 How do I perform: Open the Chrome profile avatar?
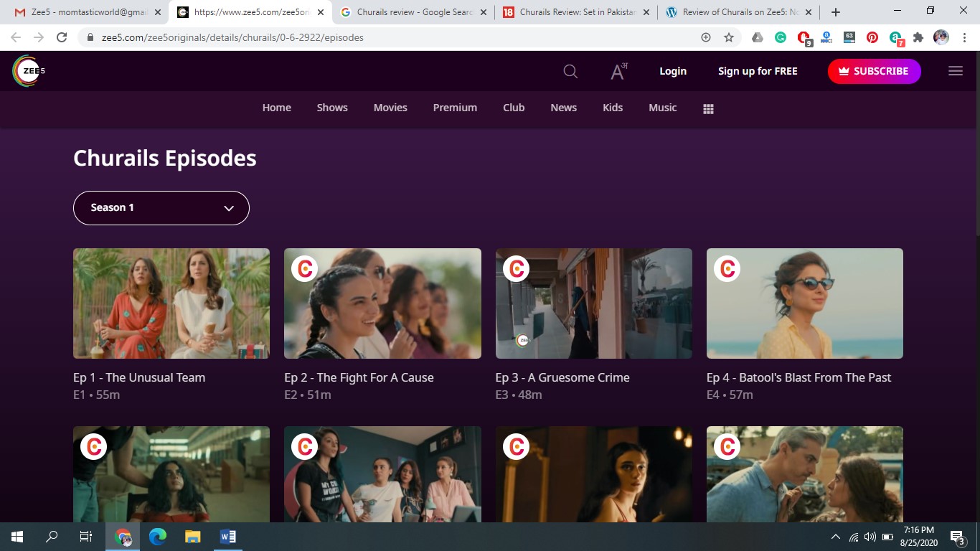click(x=941, y=37)
